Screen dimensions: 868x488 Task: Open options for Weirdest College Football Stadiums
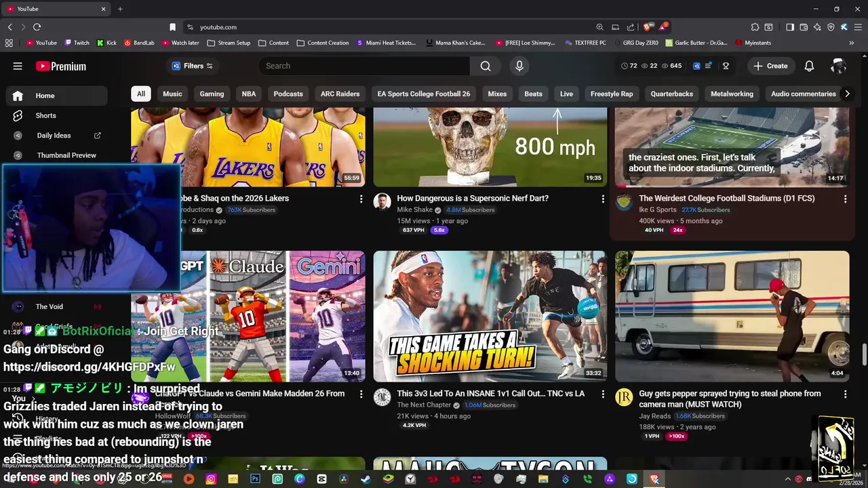(x=845, y=199)
